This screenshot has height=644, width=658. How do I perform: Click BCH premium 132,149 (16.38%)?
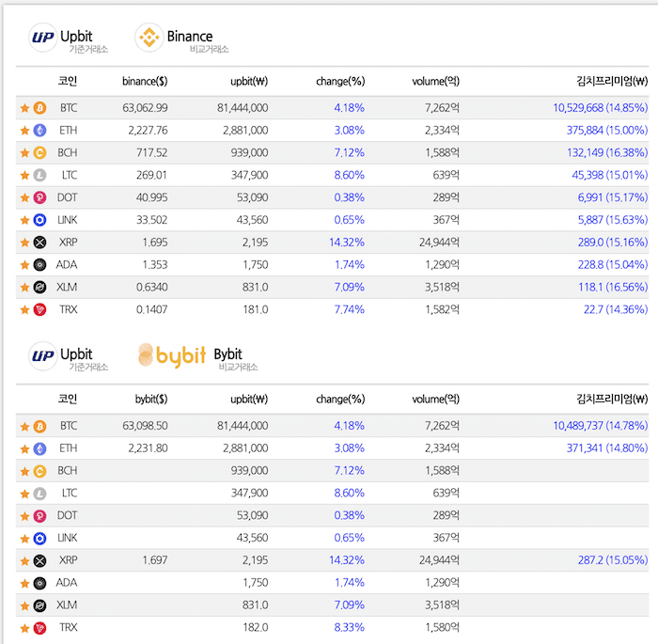coord(607,152)
